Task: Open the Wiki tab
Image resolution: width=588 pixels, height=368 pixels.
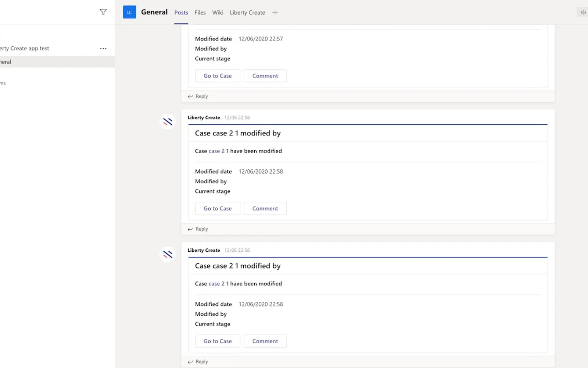Action: click(218, 13)
